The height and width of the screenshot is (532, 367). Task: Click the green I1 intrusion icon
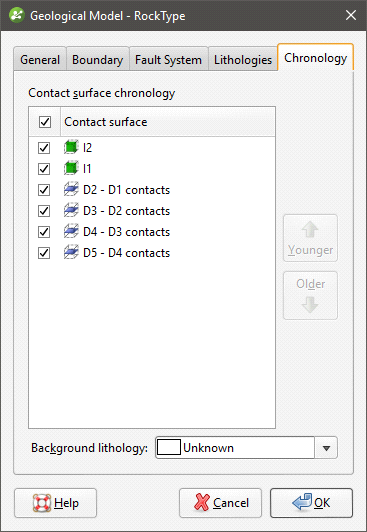(71, 169)
